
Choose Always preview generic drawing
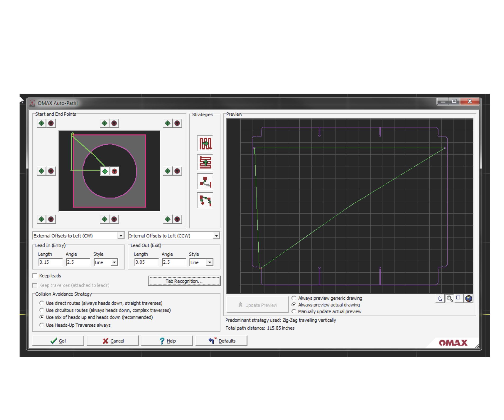tap(294, 298)
